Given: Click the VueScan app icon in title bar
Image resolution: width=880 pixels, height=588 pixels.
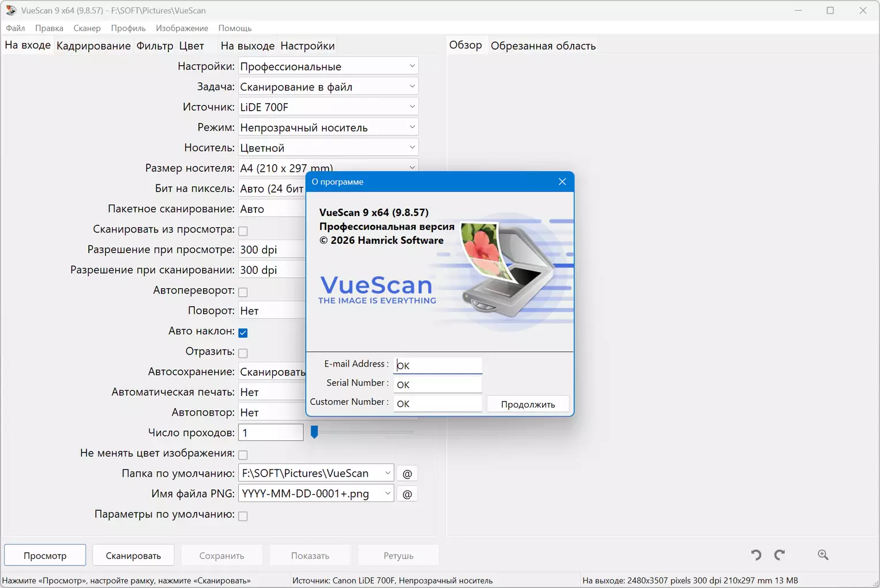Looking at the screenshot, I should coord(11,10).
